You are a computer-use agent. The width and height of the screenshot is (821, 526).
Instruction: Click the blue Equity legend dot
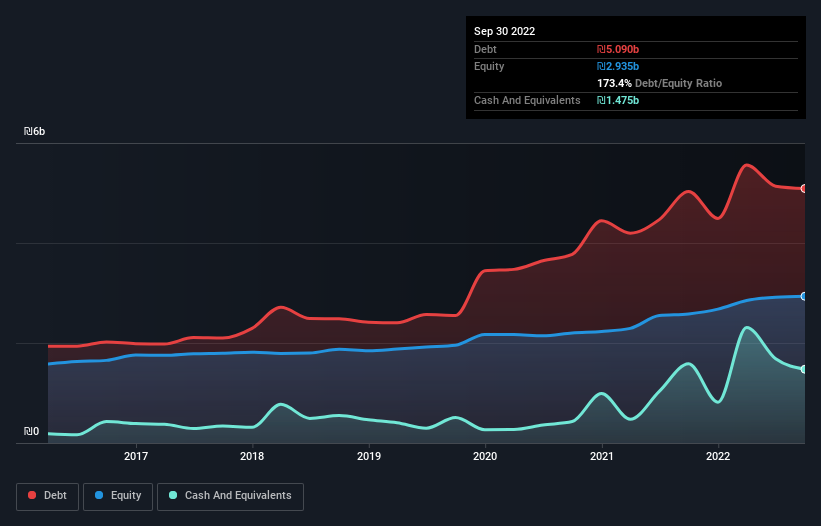[x=99, y=495]
